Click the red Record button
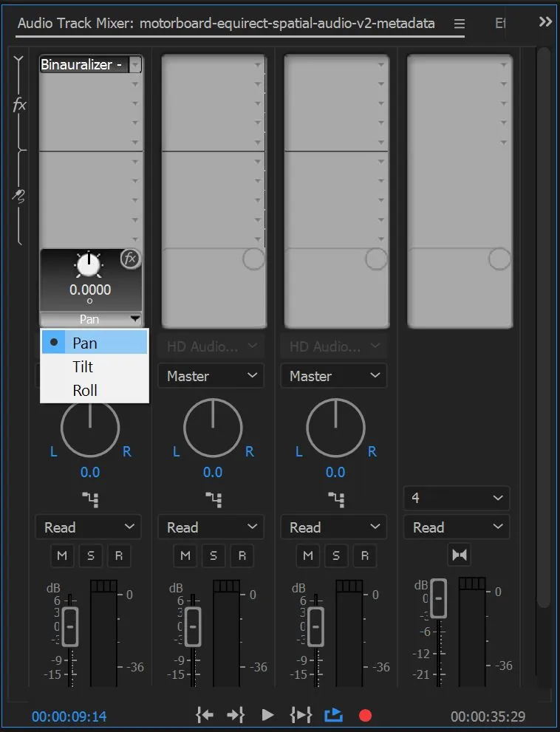Image resolution: width=560 pixels, height=732 pixels. [365, 715]
